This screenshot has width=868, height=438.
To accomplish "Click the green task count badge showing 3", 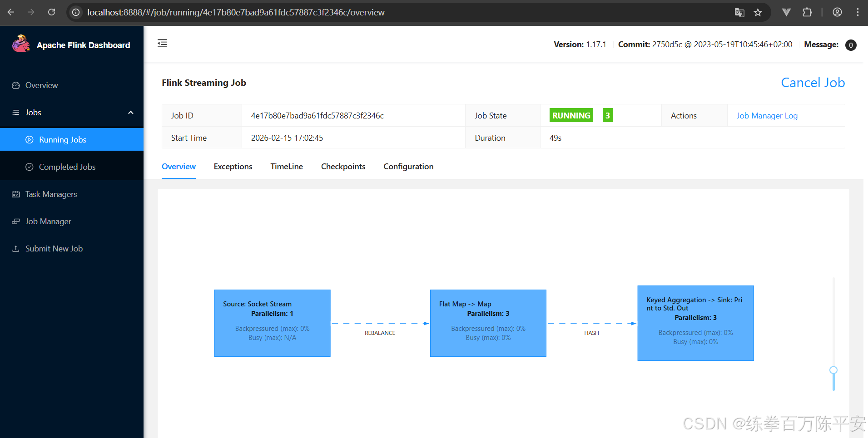I will click(x=607, y=115).
